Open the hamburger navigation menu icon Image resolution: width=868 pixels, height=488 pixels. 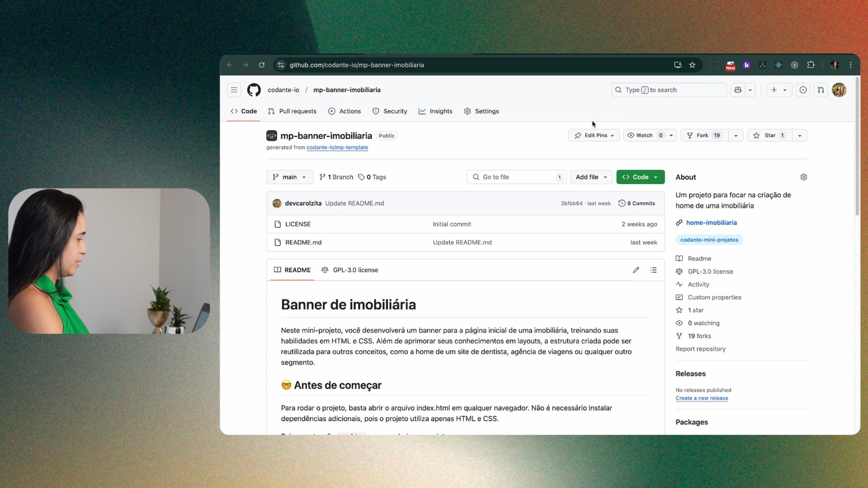point(234,90)
